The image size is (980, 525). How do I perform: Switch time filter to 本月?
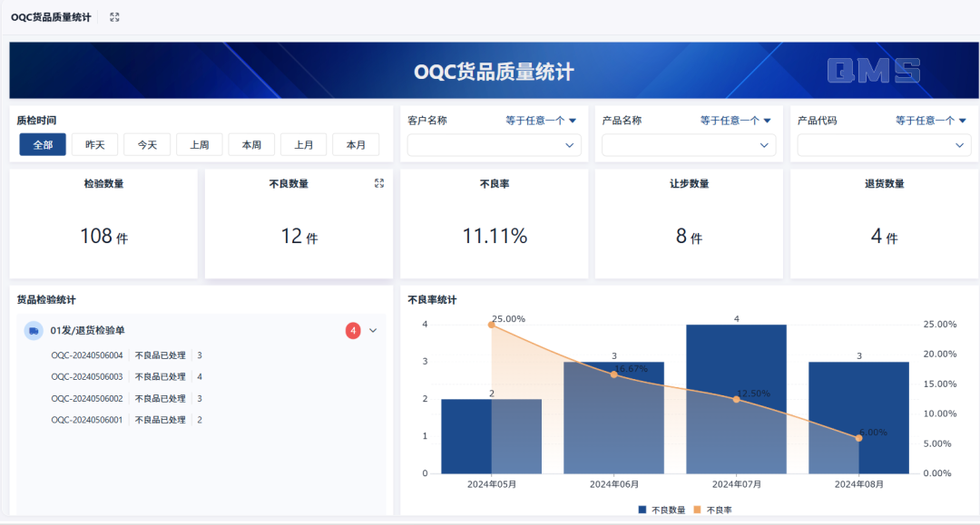tap(356, 145)
